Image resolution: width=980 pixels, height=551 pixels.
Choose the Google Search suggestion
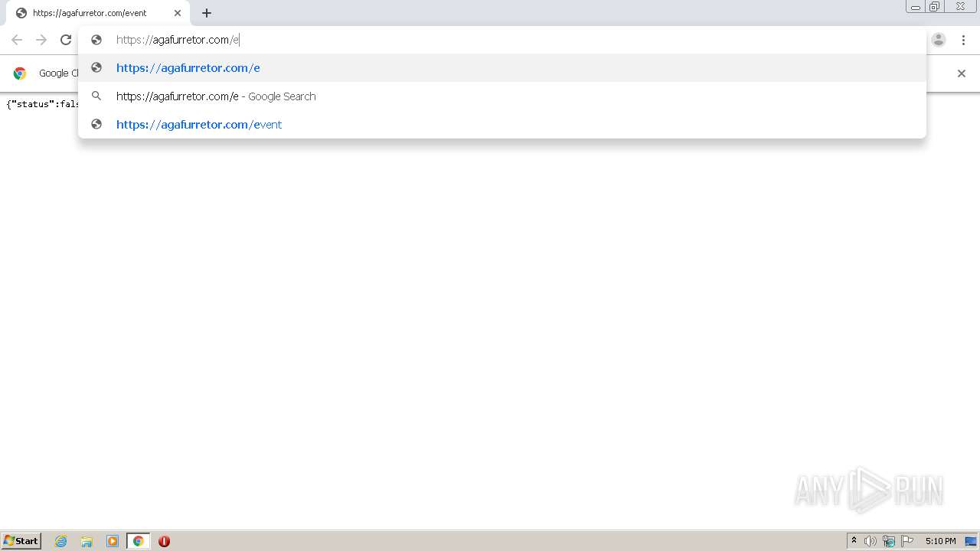pos(502,96)
